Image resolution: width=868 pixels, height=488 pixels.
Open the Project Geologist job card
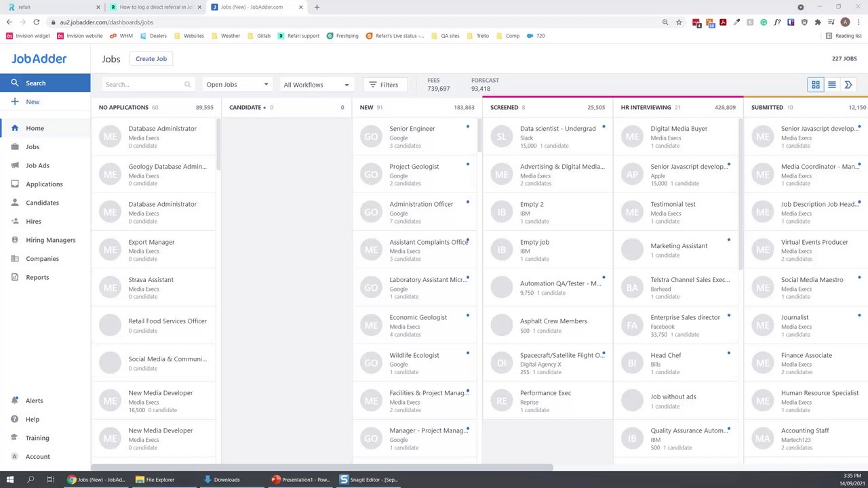pyautogui.click(x=414, y=174)
